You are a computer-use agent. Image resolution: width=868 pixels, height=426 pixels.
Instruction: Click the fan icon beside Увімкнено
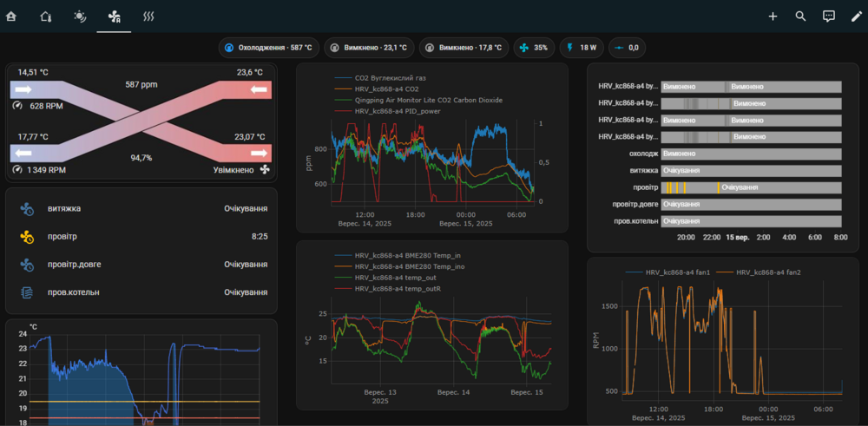point(265,170)
